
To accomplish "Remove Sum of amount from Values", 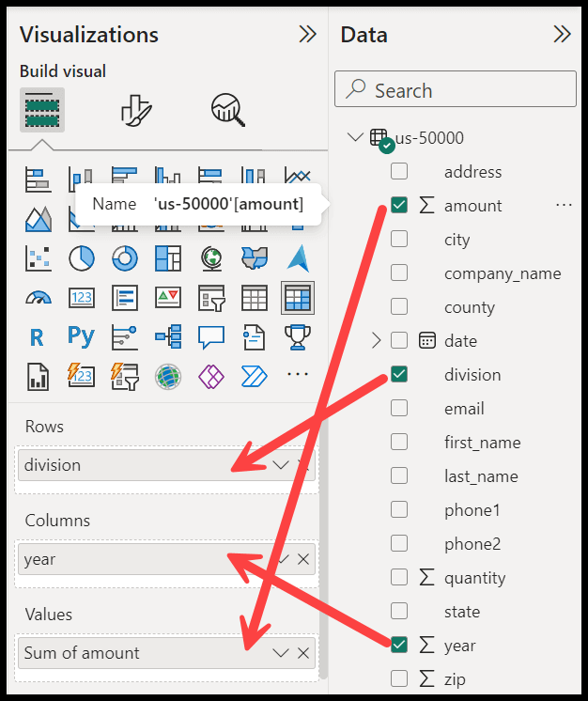I will [303, 653].
